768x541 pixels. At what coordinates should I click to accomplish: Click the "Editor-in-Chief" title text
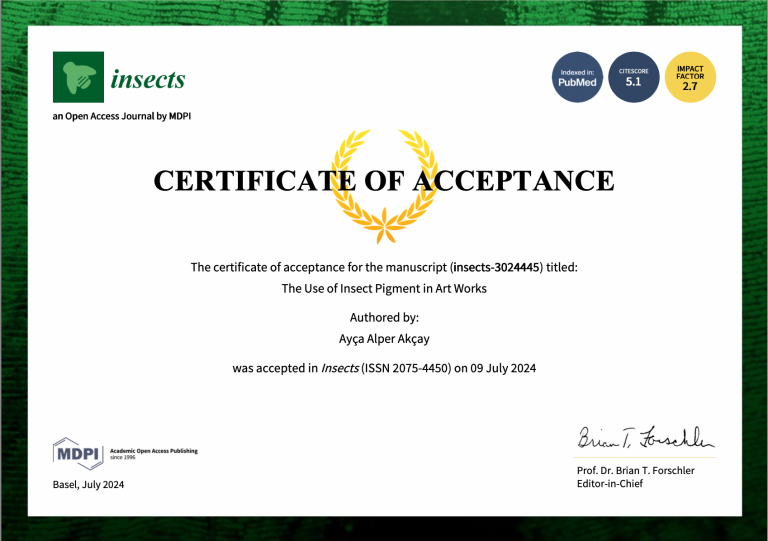610,484
